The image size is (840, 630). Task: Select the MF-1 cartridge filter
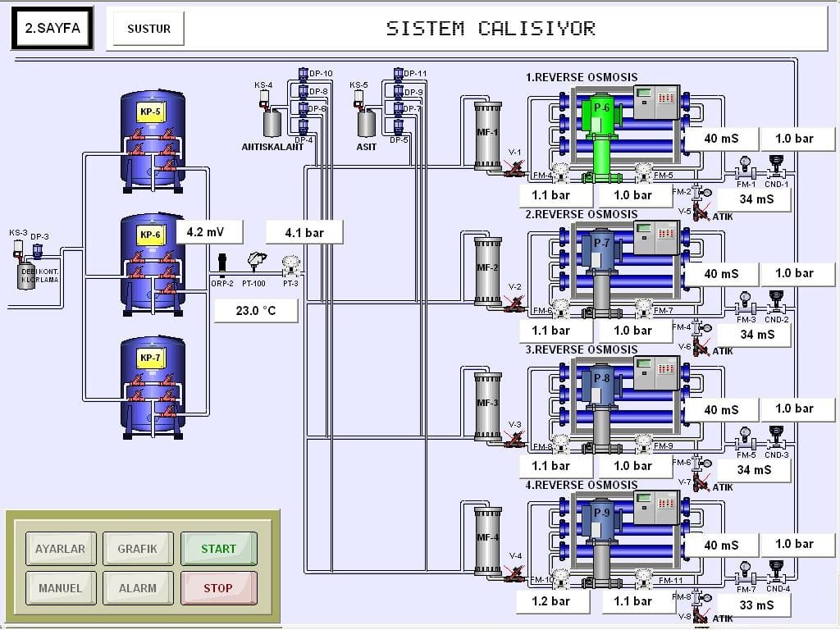click(487, 136)
